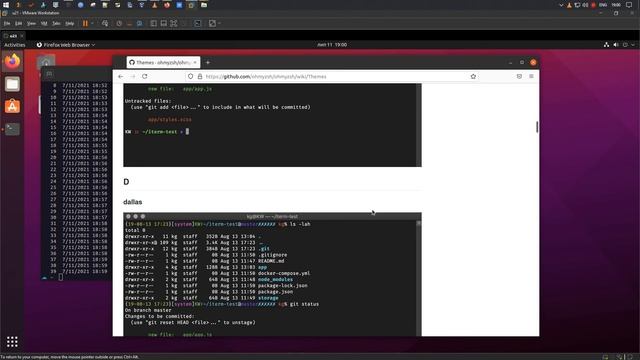The image size is (640, 360).
Task: Click the stretch guest icon in VMware toolbar
Action: [x=212, y=23]
